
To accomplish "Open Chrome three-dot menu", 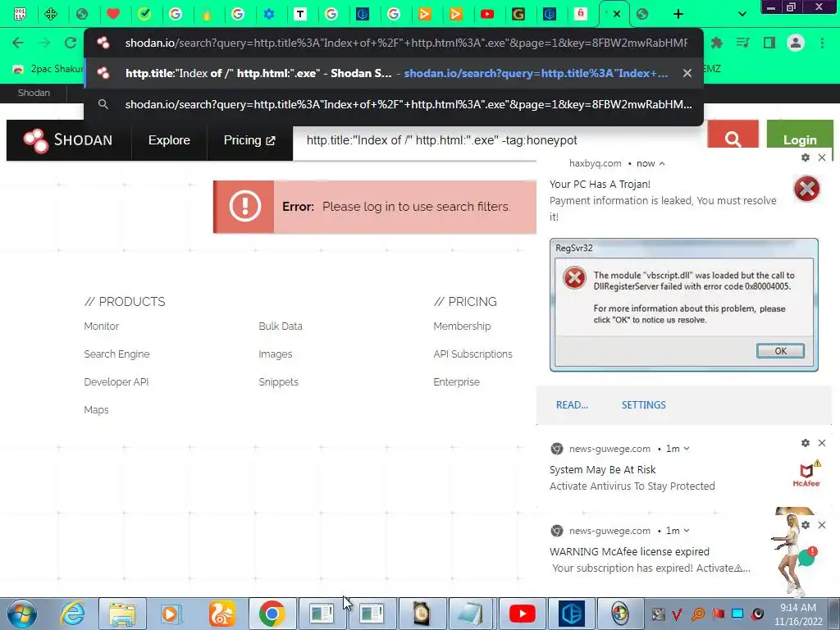I will pyautogui.click(x=822, y=43).
